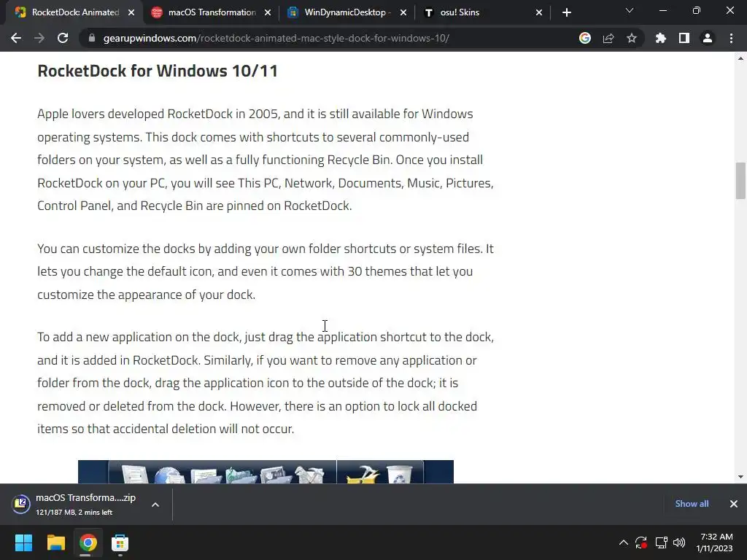The height and width of the screenshot is (560, 747).
Task: Close the RocketDock: Animated tab
Action: tap(131, 12)
